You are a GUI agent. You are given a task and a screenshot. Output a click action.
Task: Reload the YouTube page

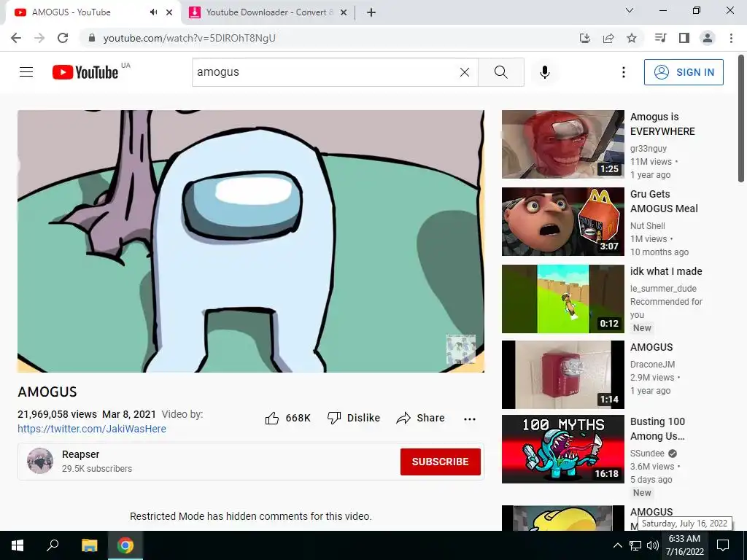63,38
